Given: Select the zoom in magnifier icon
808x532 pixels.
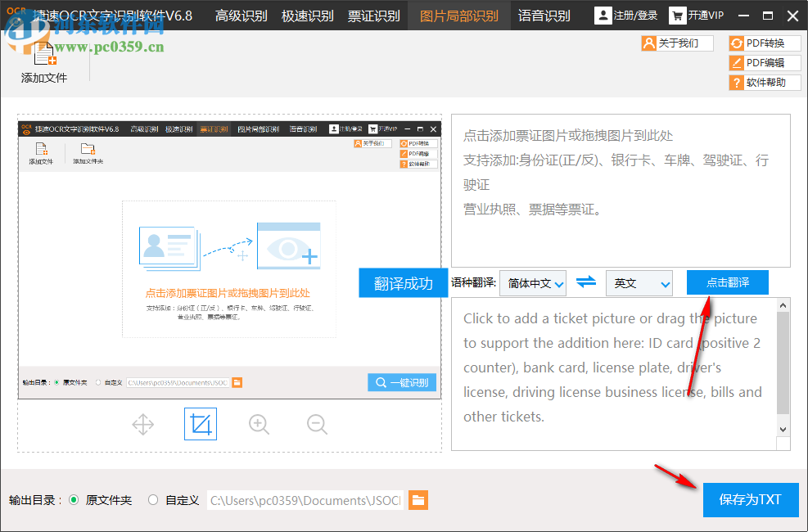Looking at the screenshot, I should click(x=259, y=423).
